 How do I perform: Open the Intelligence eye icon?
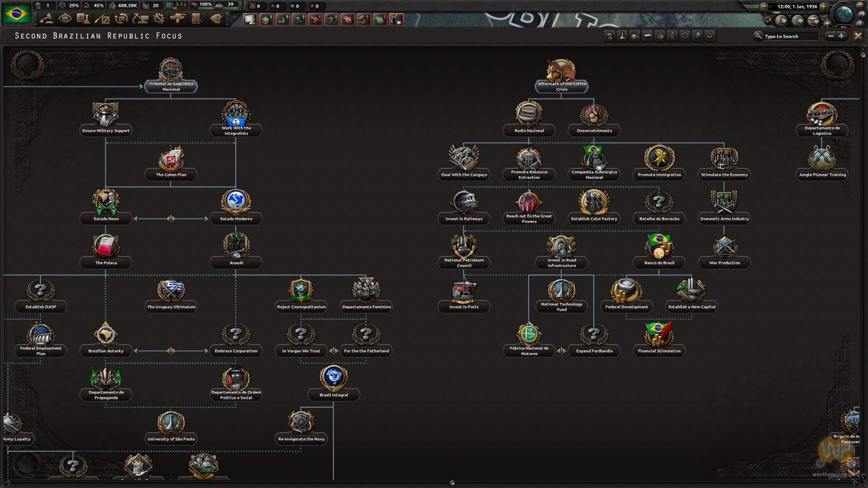coord(65,19)
